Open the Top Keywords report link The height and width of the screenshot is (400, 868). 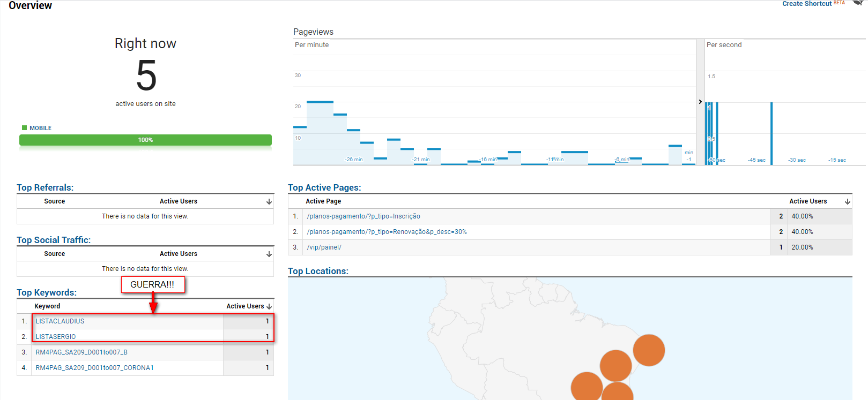47,293
